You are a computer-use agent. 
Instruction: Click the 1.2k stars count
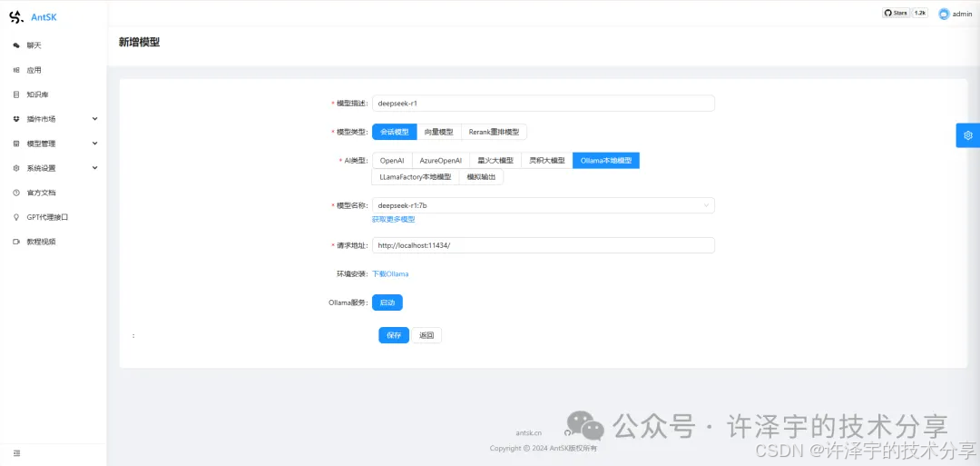pos(920,13)
